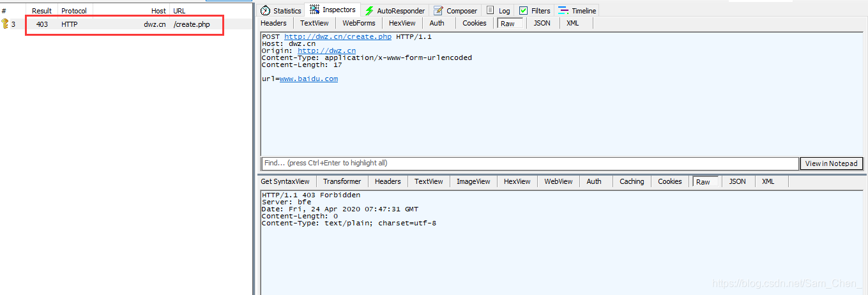Open the www.baidu.com link in request body
The image size is (868, 295).
(308, 79)
